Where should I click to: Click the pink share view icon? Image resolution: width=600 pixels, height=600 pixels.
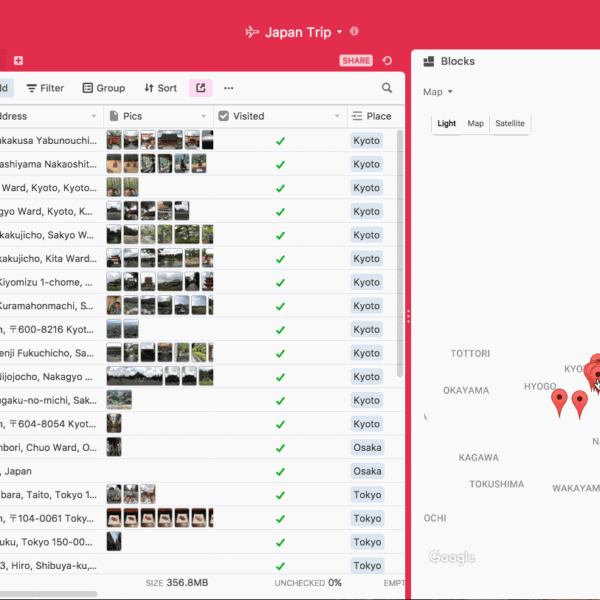[x=200, y=88]
